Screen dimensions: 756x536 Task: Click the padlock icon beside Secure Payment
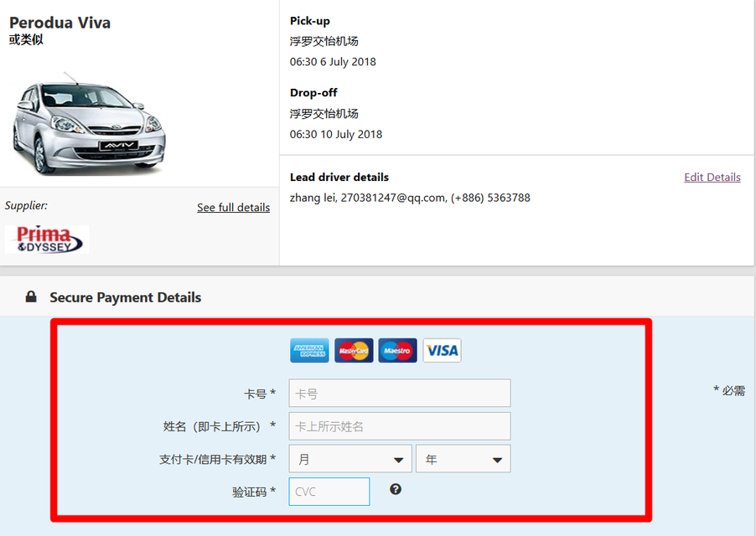[x=31, y=297]
